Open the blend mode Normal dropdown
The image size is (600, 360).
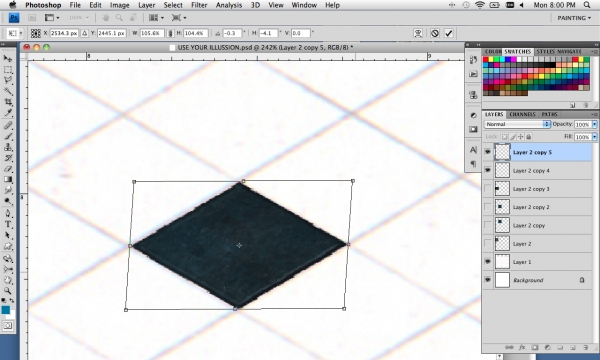[x=517, y=124]
